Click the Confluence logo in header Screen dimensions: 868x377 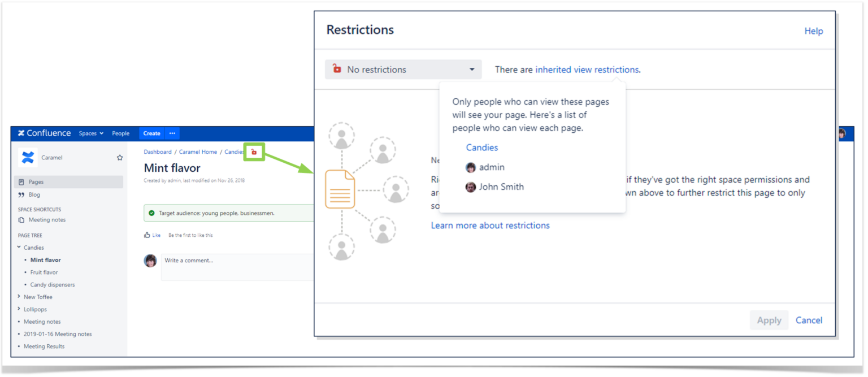[x=44, y=133]
